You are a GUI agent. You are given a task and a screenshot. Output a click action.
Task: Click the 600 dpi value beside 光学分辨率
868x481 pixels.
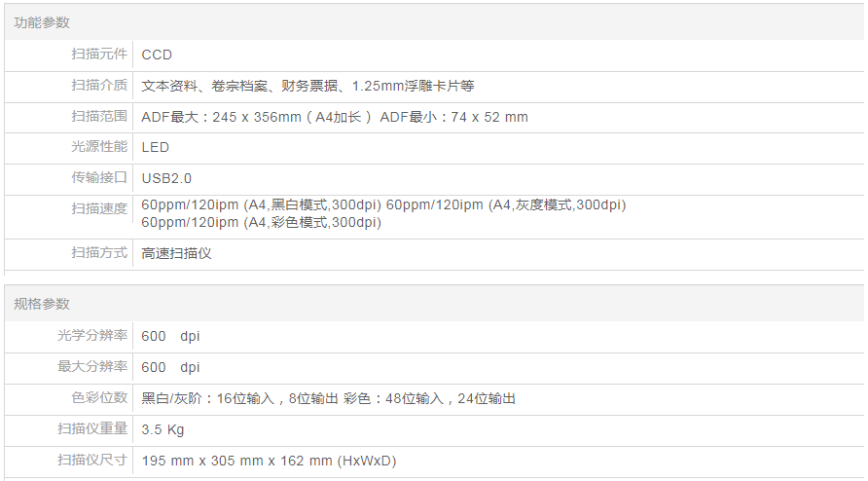tap(170, 337)
